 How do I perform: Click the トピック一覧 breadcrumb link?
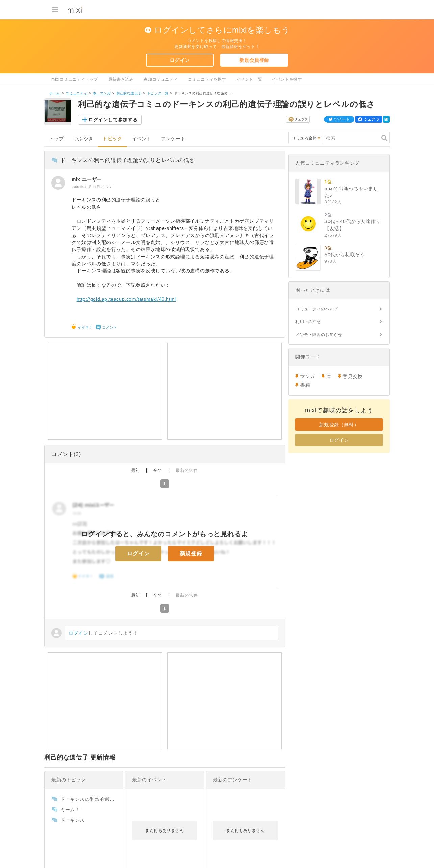(158, 93)
